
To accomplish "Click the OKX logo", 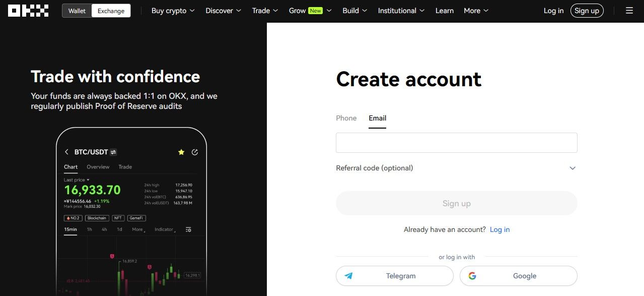I will tap(28, 11).
